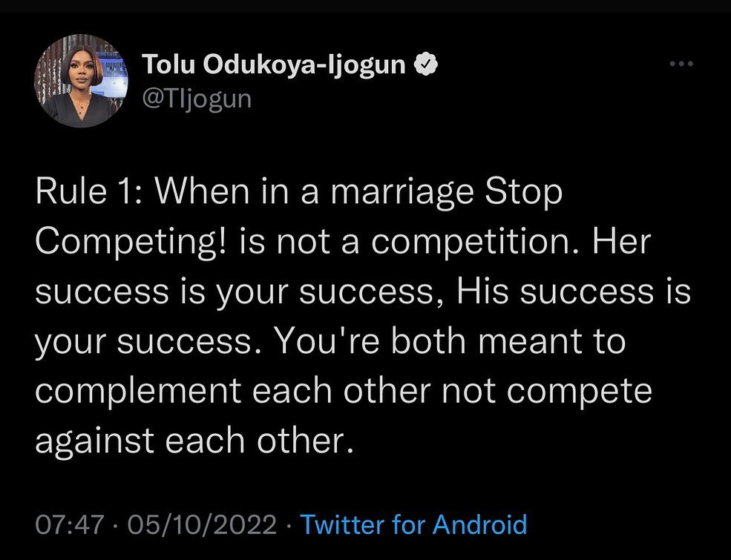
Task: Click the display name Tolu Odukoya-Ijogun
Action: coord(273,65)
